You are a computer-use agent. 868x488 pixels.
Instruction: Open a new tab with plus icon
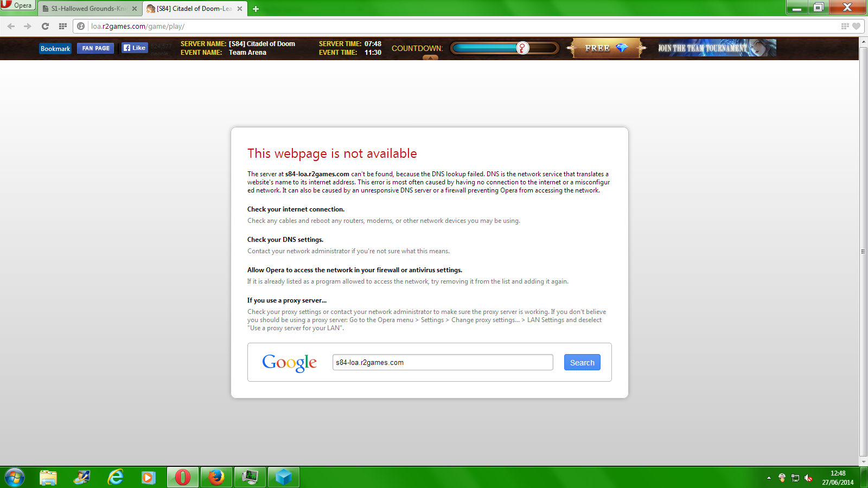coord(256,9)
